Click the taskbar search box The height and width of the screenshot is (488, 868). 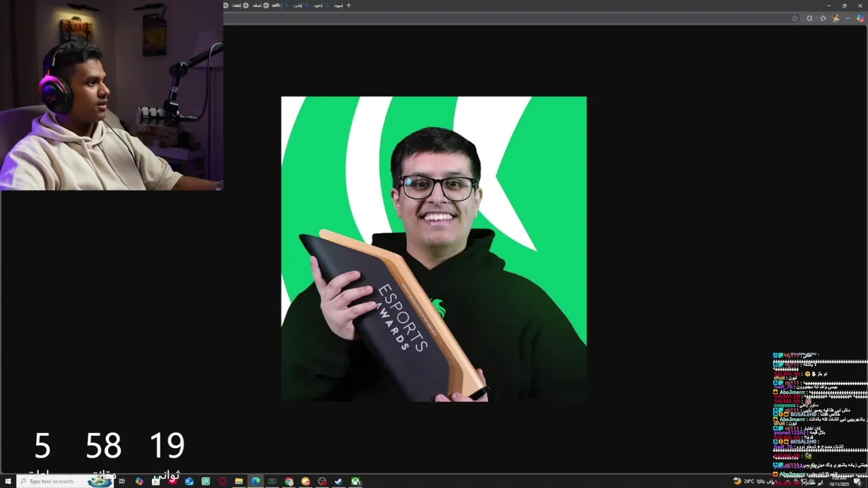(64, 481)
